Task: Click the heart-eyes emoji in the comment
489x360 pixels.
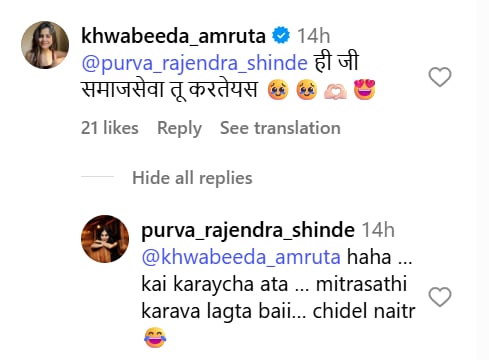Action: tap(364, 89)
